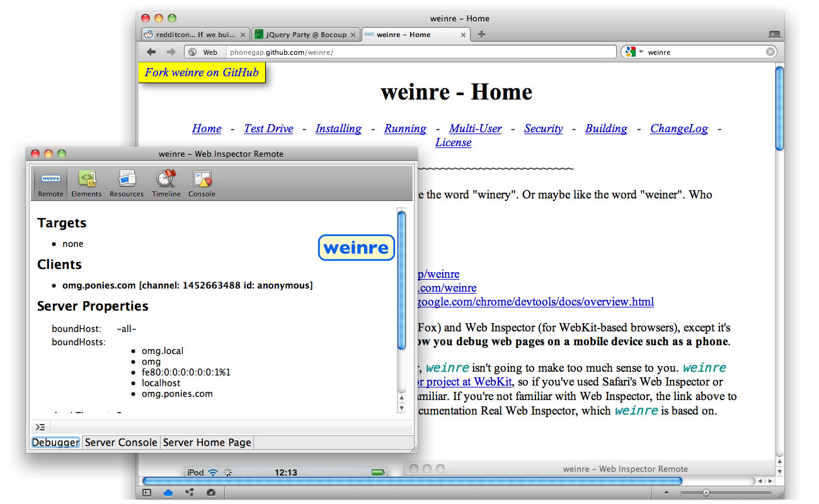Toggle the console drawer prompt icon
819x504 pixels.
[40, 427]
